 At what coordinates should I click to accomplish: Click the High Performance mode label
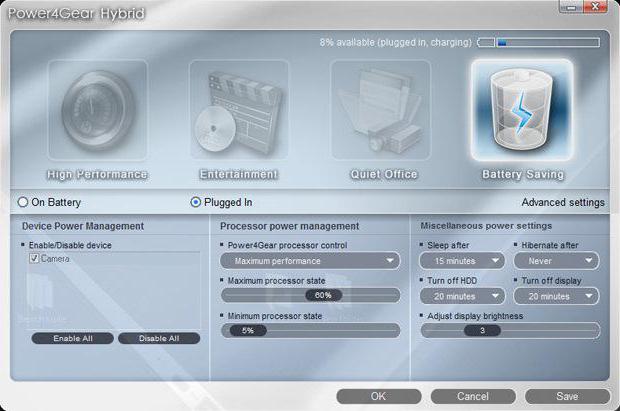[97, 174]
